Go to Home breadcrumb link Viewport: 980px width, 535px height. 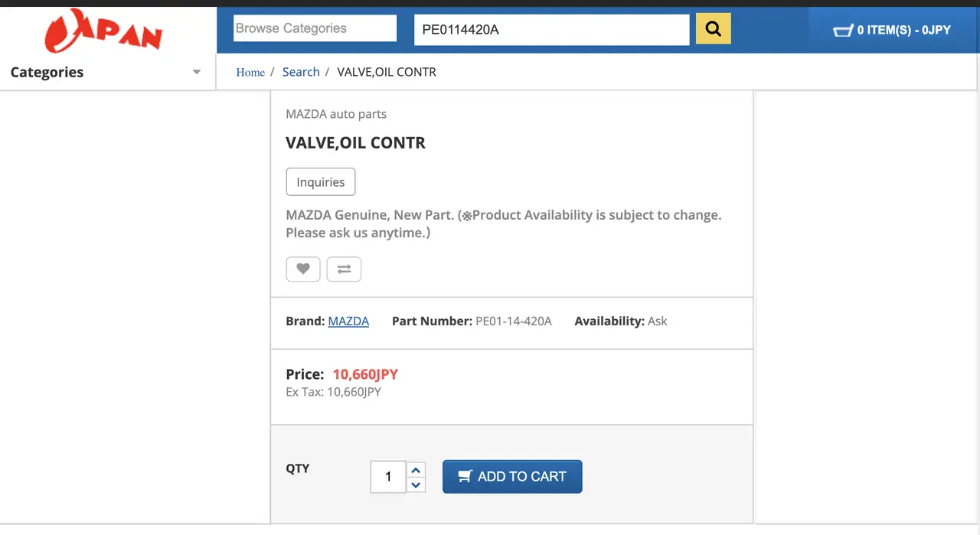250,72
